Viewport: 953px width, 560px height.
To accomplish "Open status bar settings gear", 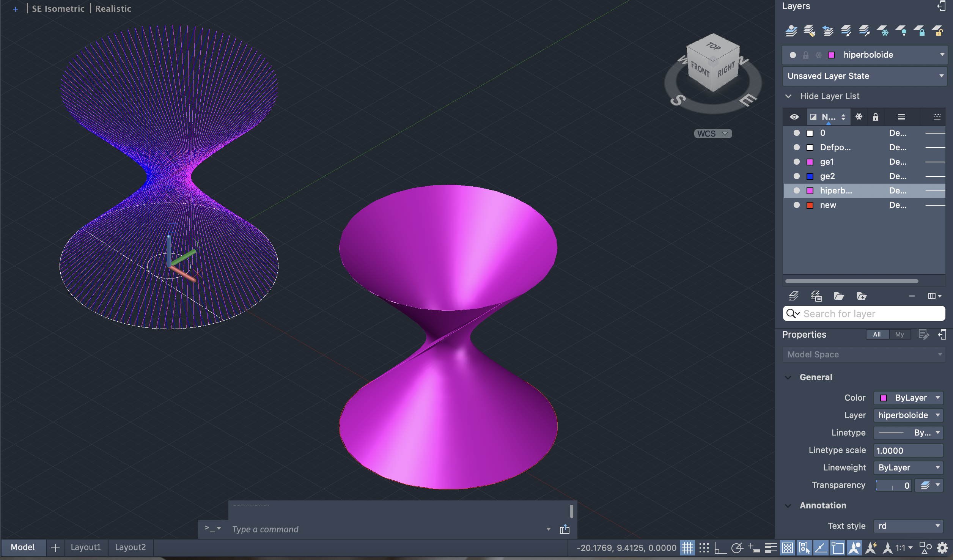I will coord(943,548).
